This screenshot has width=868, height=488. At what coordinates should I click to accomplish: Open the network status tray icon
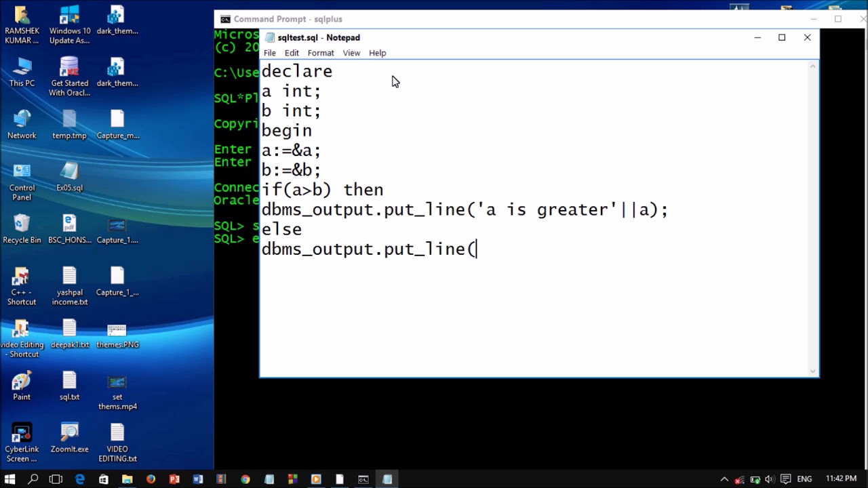[x=741, y=479]
